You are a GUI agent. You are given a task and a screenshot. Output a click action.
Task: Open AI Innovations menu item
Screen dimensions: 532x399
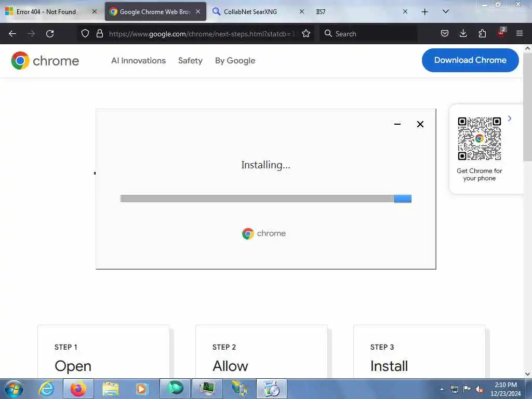click(138, 61)
